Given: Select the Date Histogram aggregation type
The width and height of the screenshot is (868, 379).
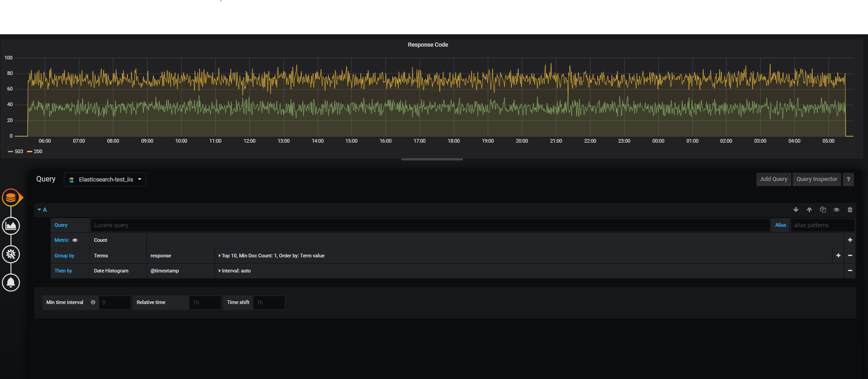Looking at the screenshot, I should point(111,271).
